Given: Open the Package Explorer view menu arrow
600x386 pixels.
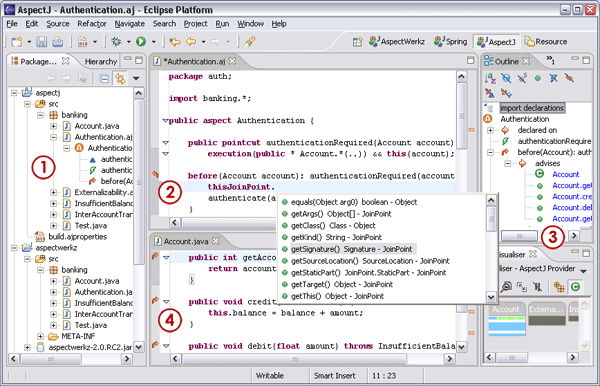Looking at the screenshot, I should [136, 79].
